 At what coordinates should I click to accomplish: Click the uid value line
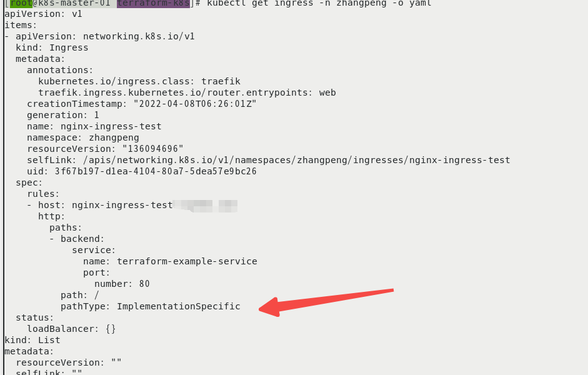point(142,171)
